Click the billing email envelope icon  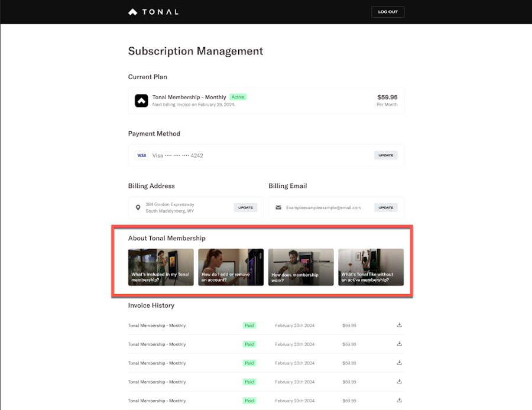click(278, 207)
